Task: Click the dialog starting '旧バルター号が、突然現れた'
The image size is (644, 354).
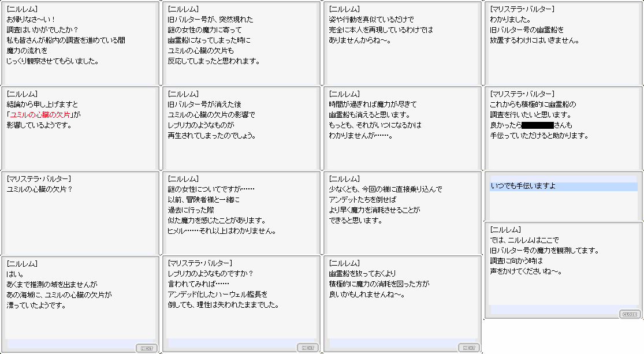Action: pyautogui.click(x=241, y=43)
